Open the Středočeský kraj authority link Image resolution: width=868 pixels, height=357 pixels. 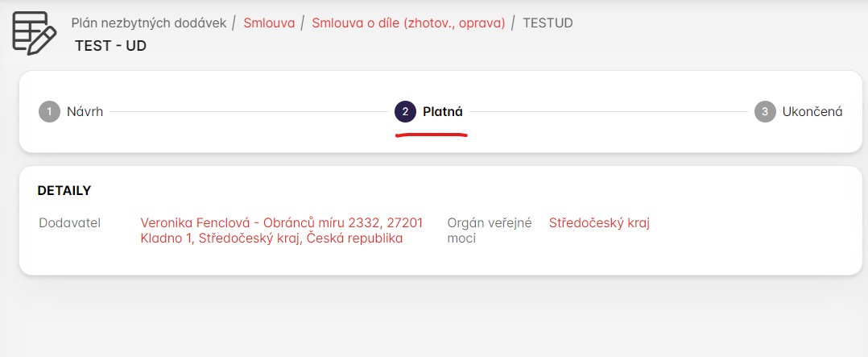pyautogui.click(x=599, y=222)
